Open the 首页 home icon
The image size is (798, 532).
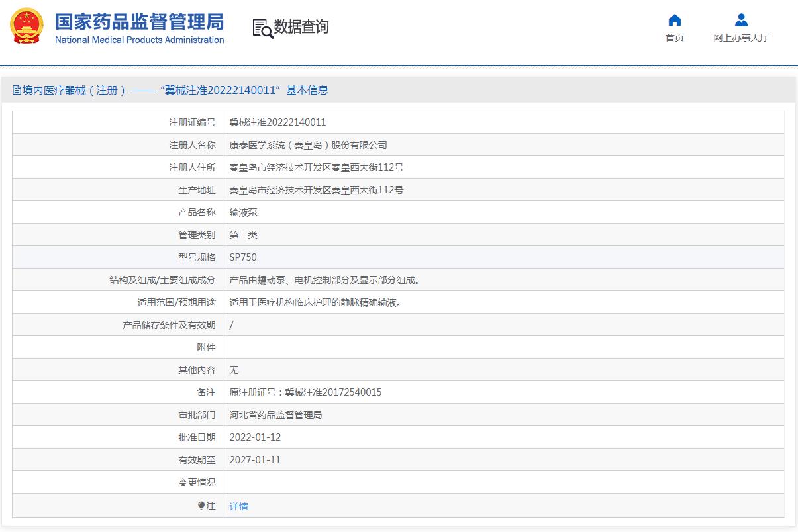click(x=675, y=20)
